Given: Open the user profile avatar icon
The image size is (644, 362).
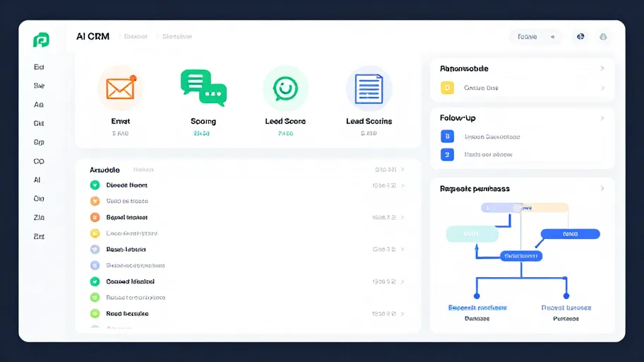Looking at the screenshot, I should tap(603, 37).
